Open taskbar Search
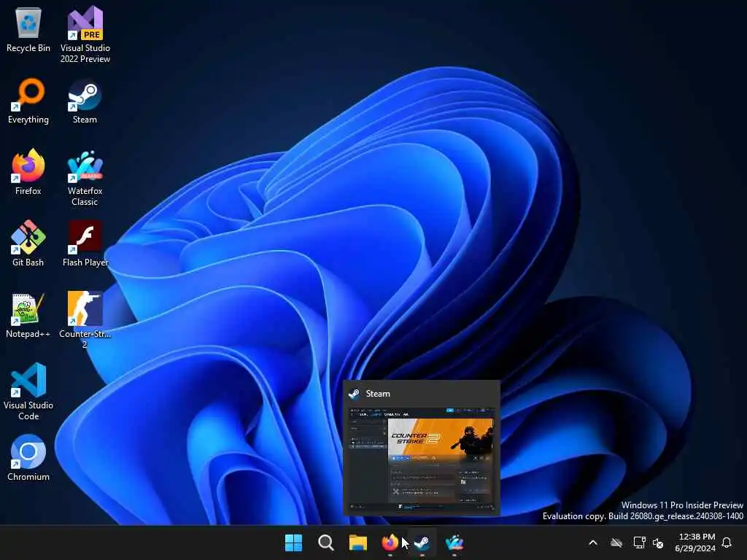The height and width of the screenshot is (560, 747). tap(326, 542)
